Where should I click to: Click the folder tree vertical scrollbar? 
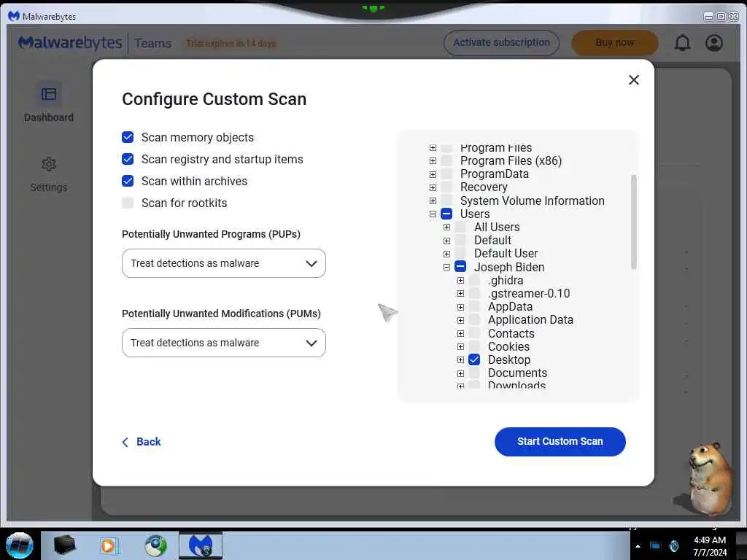click(x=634, y=222)
